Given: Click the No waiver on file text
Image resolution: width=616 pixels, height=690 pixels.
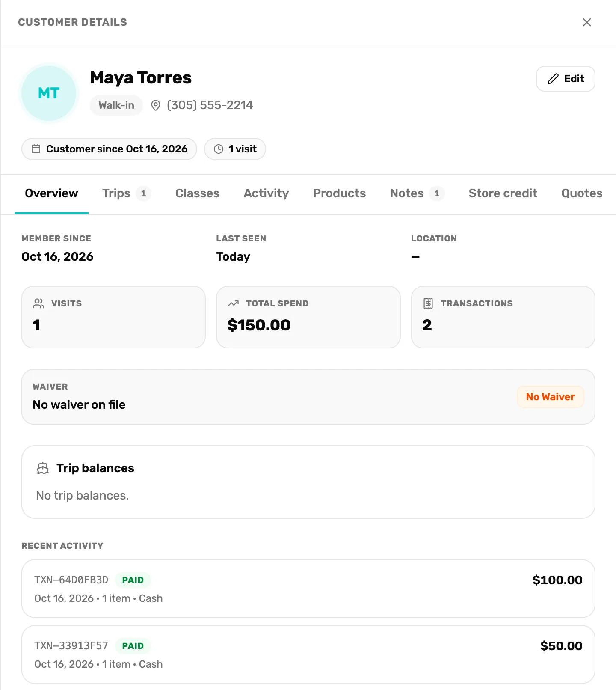Looking at the screenshot, I should (x=79, y=405).
